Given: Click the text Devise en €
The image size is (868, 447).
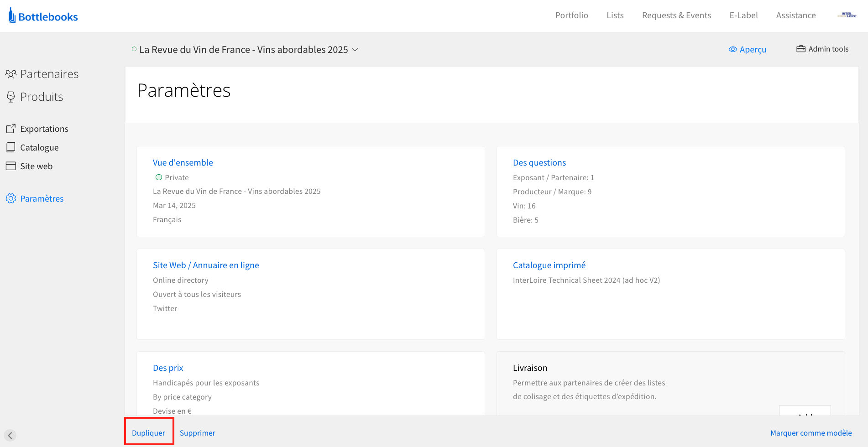Looking at the screenshot, I should 172,411.
